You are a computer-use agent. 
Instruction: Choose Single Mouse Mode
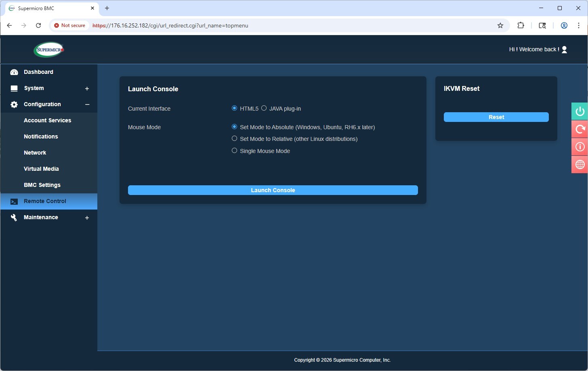point(234,151)
